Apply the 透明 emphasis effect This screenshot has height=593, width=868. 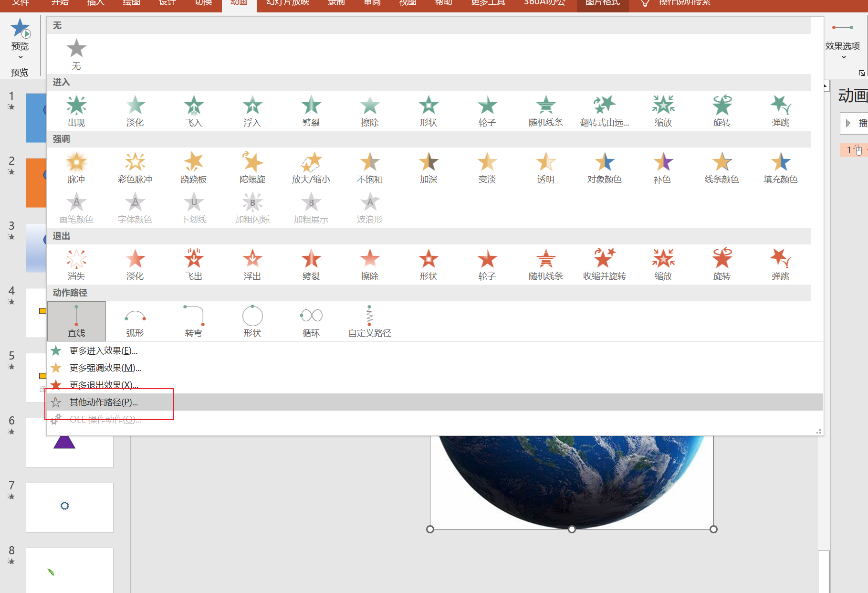pyautogui.click(x=546, y=168)
